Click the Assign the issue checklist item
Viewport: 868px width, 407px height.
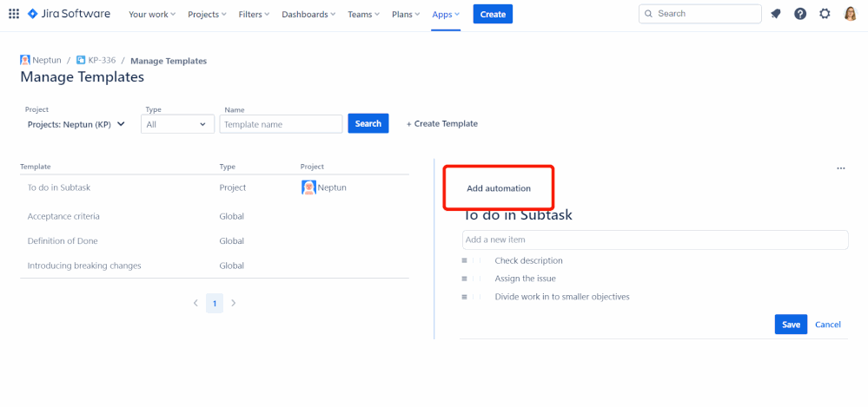point(526,279)
